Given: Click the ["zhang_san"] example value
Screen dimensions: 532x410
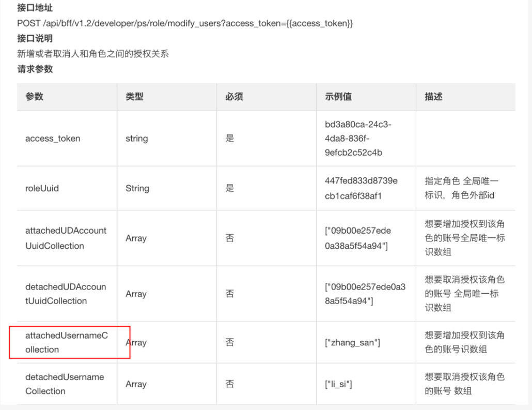Looking at the screenshot, I should [352, 342].
